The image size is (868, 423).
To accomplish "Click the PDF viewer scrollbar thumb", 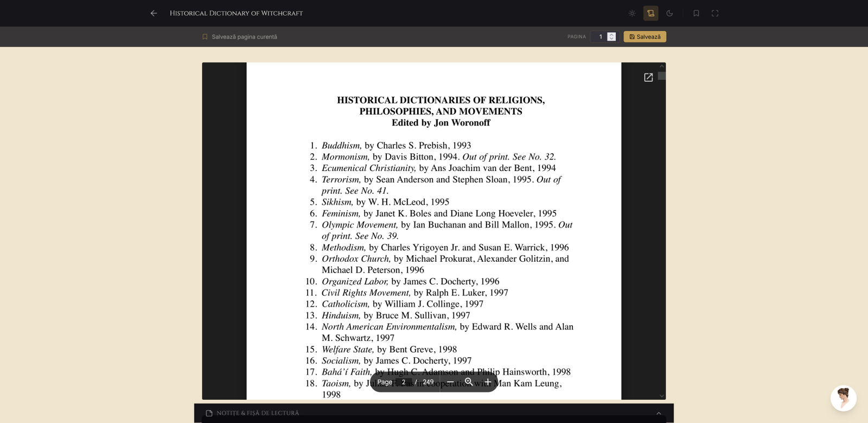I will 662,76.
